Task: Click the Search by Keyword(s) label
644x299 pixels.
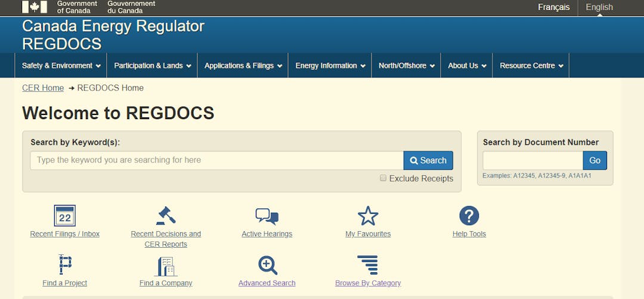Action: [x=75, y=142]
